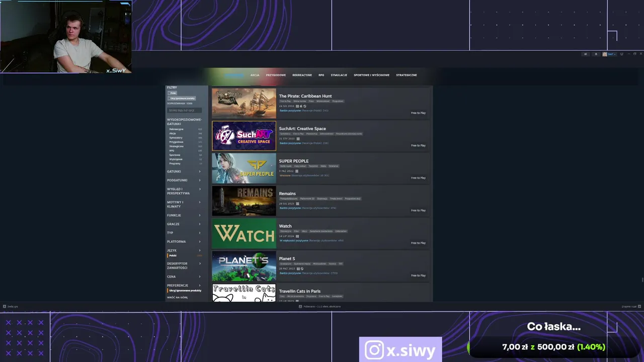The width and height of the screenshot is (644, 362).
Task: Focus the tag search input field
Action: tap(184, 110)
